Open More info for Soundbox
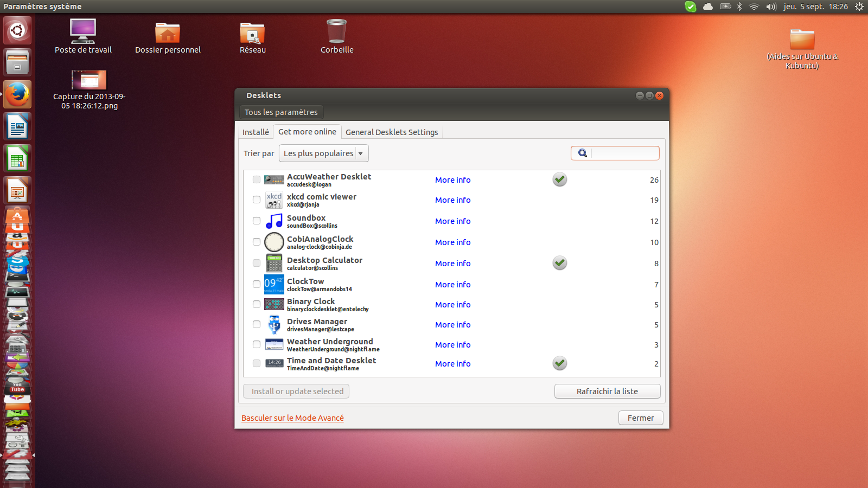 452,221
